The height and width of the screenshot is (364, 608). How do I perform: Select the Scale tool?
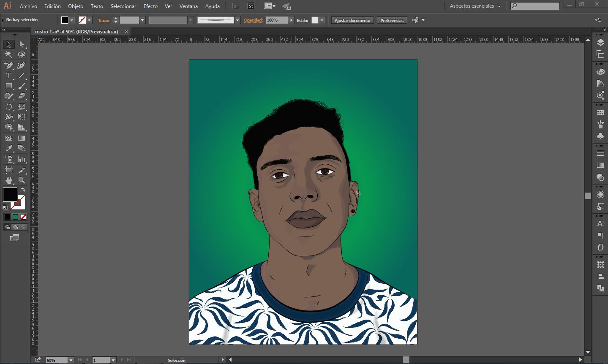[x=22, y=107]
